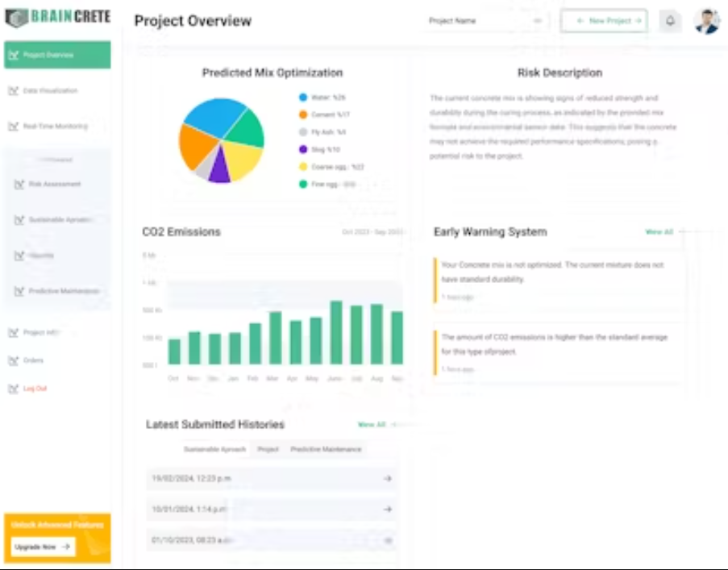Image resolution: width=728 pixels, height=570 pixels.
Task: Select the 12:23 p.m. history date text
Action: click(191, 479)
